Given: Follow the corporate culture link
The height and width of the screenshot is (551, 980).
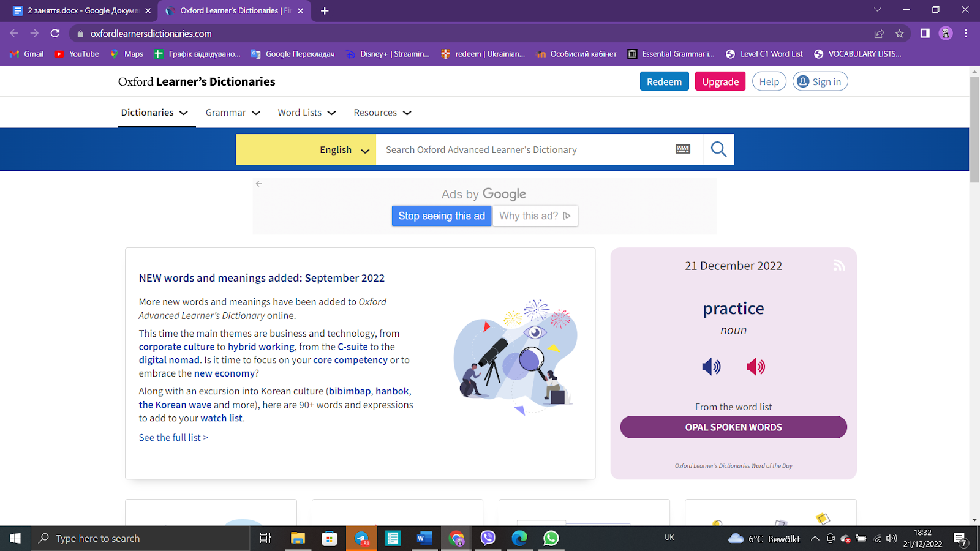Looking at the screenshot, I should tap(176, 347).
